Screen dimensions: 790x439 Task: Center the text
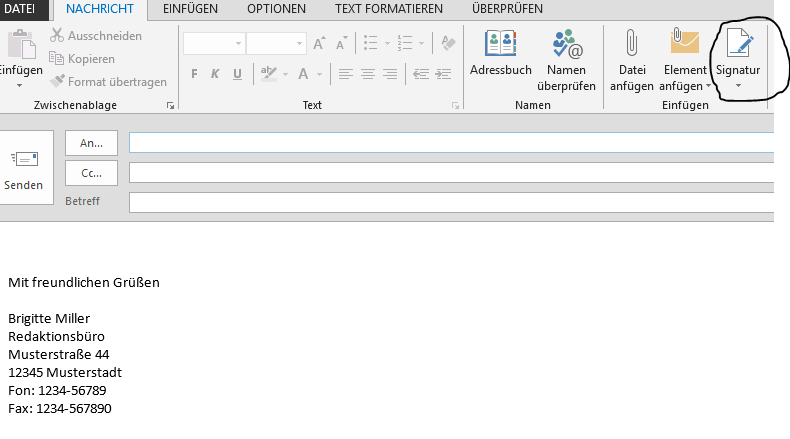(x=368, y=75)
